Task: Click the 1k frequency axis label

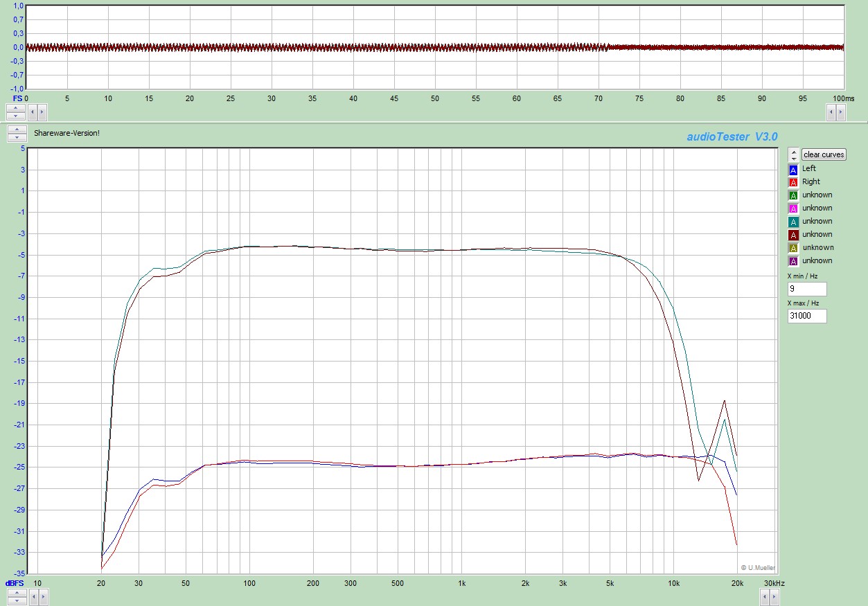Action: coord(462,583)
